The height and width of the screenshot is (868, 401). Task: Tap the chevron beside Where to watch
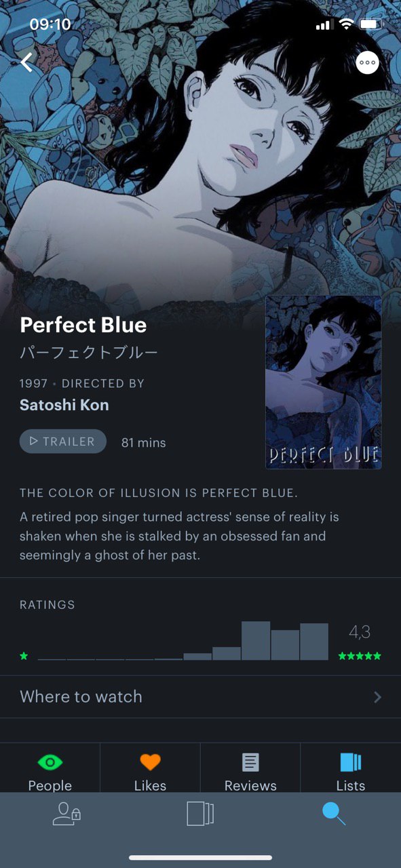pyautogui.click(x=377, y=697)
